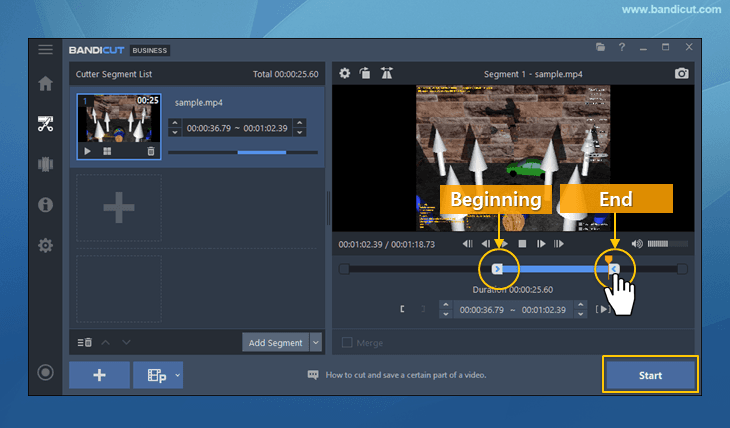730x428 pixels.
Task: Click the Bandicam record circle icon in the sidebar
Action: (x=45, y=372)
